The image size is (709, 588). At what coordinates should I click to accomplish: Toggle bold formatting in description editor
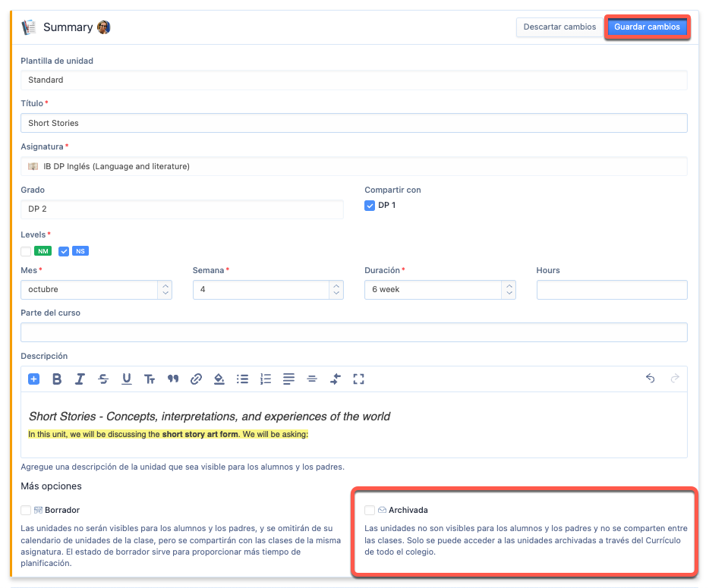57,379
